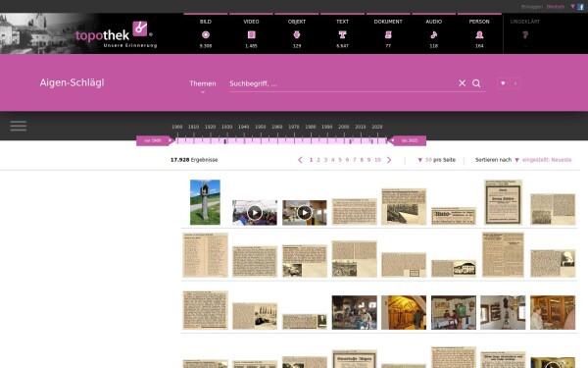Expand the Themen dropdown
Viewport: 588px width, 368px height.
[203, 85]
